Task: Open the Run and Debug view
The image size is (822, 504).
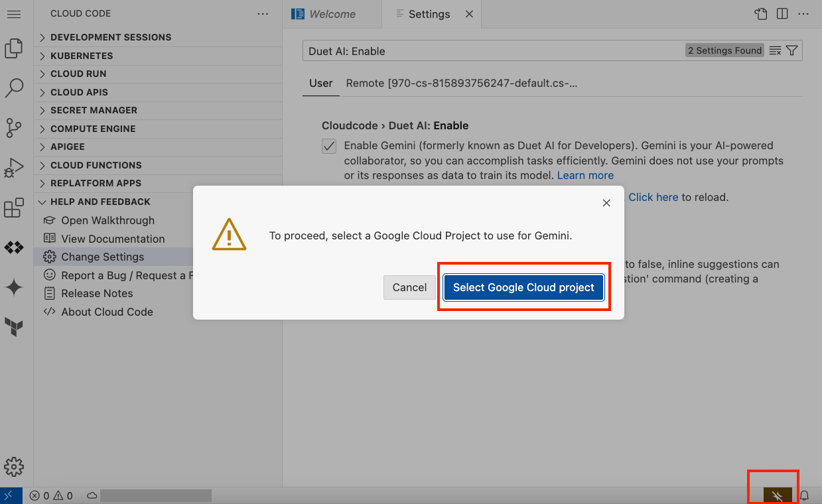Action: [x=15, y=167]
